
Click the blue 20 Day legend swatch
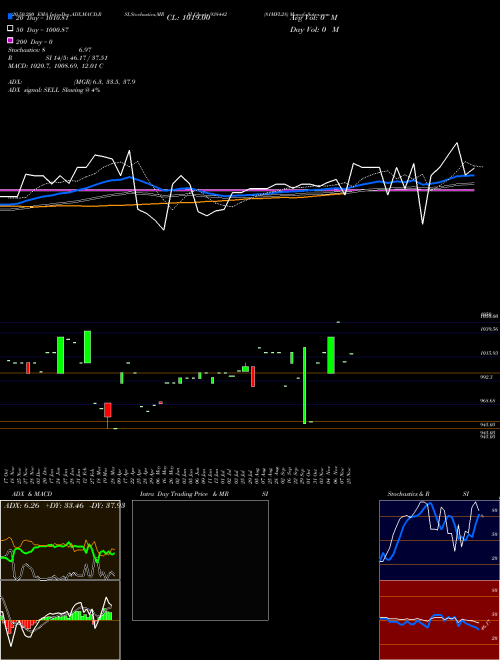(x=10, y=17)
